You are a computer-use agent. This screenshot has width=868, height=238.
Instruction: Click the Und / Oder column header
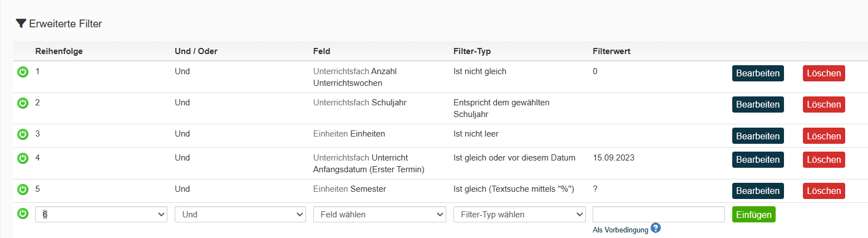tap(196, 51)
